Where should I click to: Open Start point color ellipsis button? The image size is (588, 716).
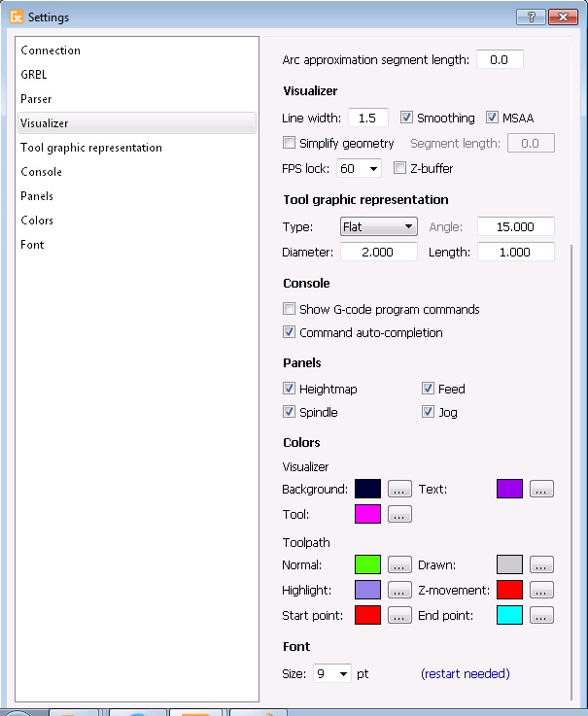click(x=399, y=615)
